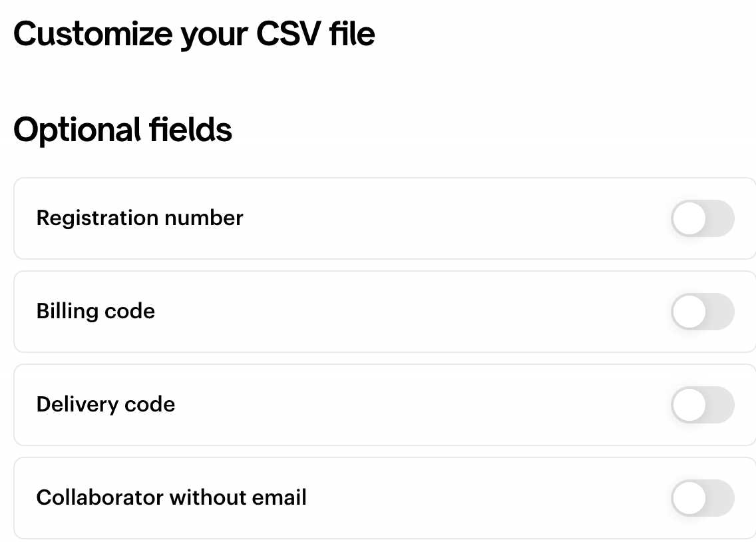Click the Optional fields section heading
Screen dimensions: 756x542
[122, 130]
